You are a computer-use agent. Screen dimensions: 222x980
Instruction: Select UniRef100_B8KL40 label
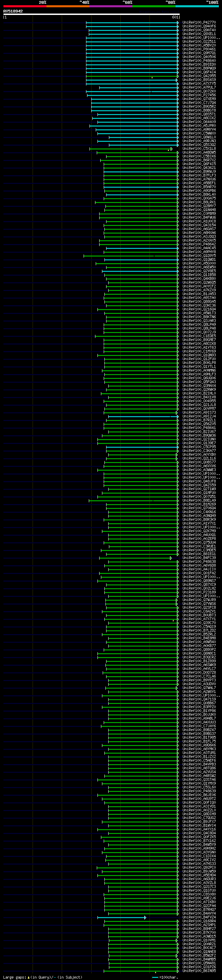(x=199, y=194)
